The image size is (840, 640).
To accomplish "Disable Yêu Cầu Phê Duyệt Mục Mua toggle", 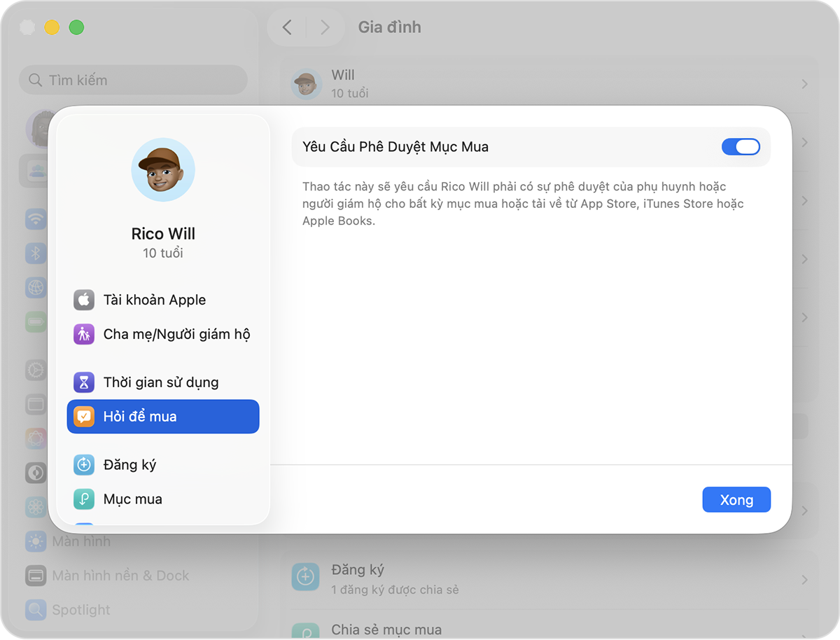I will coord(741,146).
